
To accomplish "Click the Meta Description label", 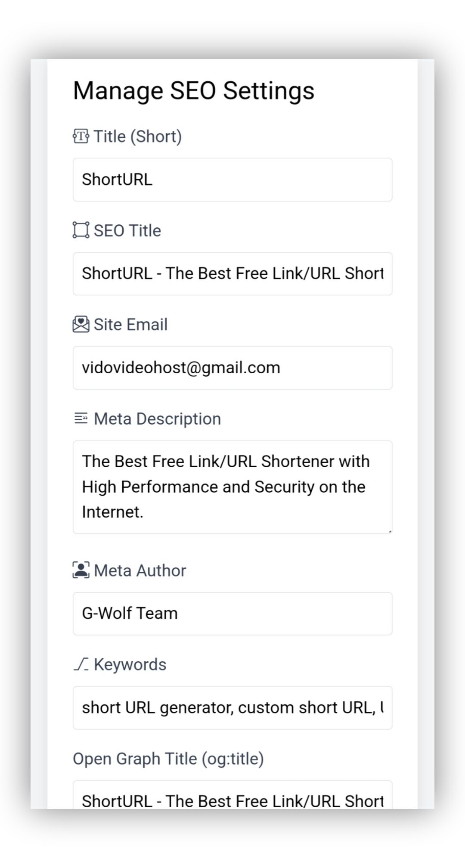I will (x=157, y=419).
